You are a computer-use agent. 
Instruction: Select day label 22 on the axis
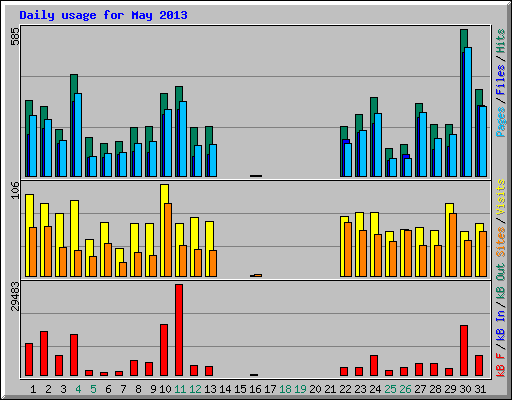point(345,389)
